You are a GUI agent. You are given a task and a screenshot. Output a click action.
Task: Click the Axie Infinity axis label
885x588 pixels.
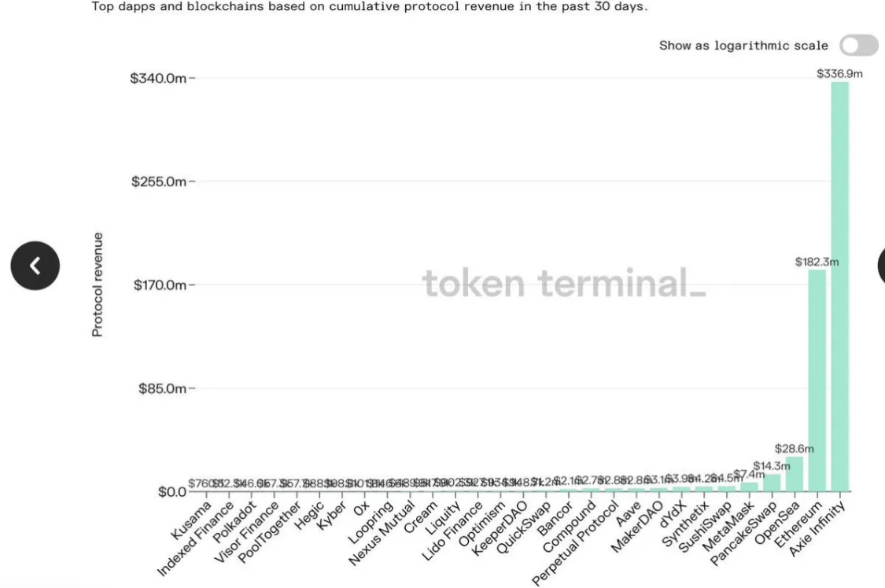click(x=817, y=529)
